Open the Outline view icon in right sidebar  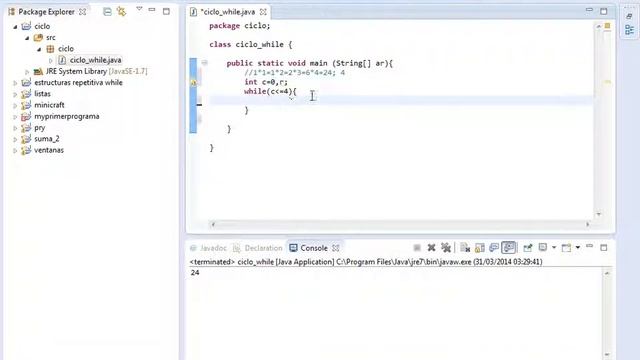(629, 30)
